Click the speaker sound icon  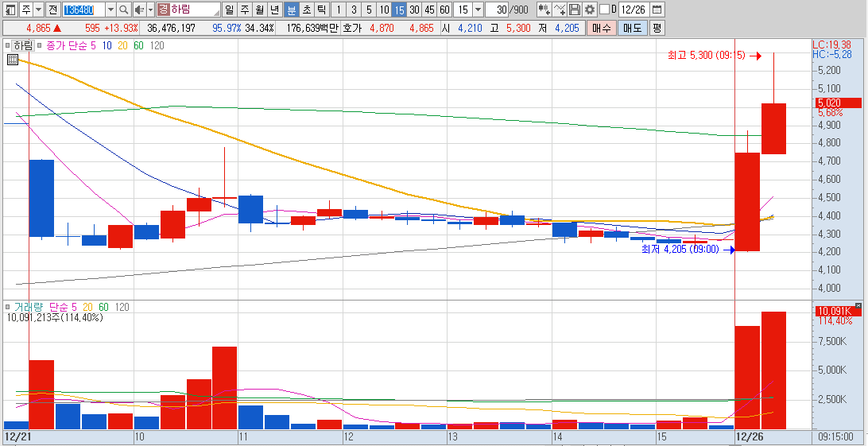tap(139, 10)
